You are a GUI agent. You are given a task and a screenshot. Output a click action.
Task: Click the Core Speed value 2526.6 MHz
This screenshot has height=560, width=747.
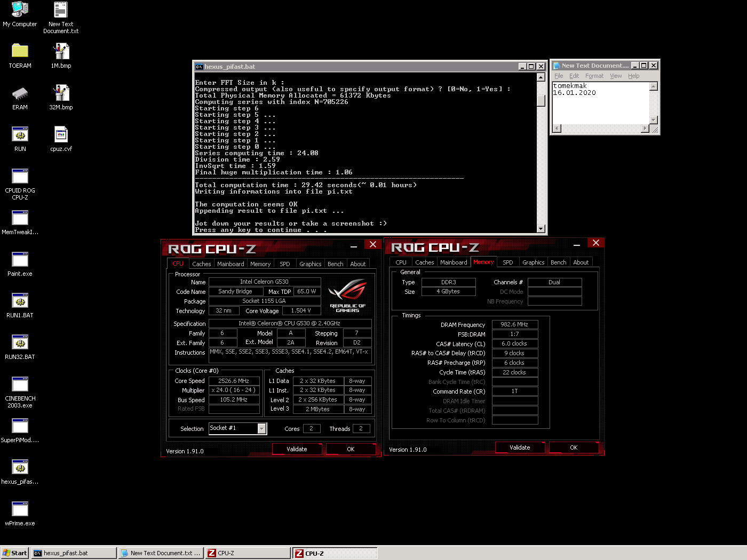[234, 381]
